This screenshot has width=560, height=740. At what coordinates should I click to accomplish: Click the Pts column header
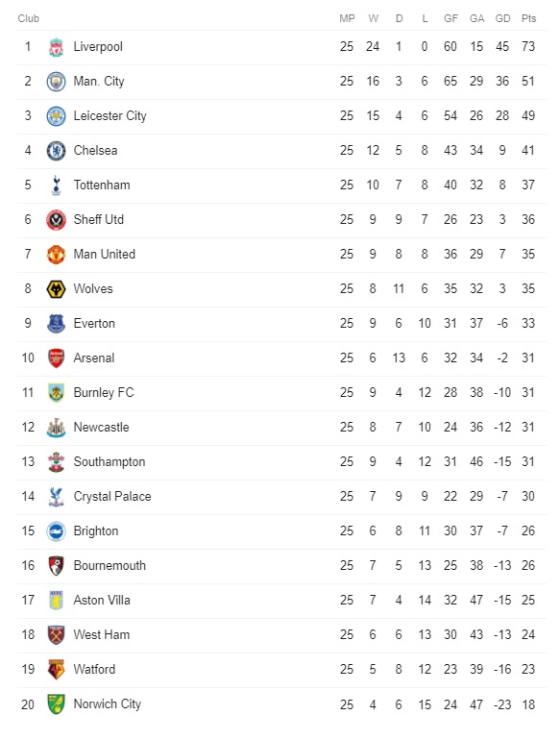click(529, 18)
